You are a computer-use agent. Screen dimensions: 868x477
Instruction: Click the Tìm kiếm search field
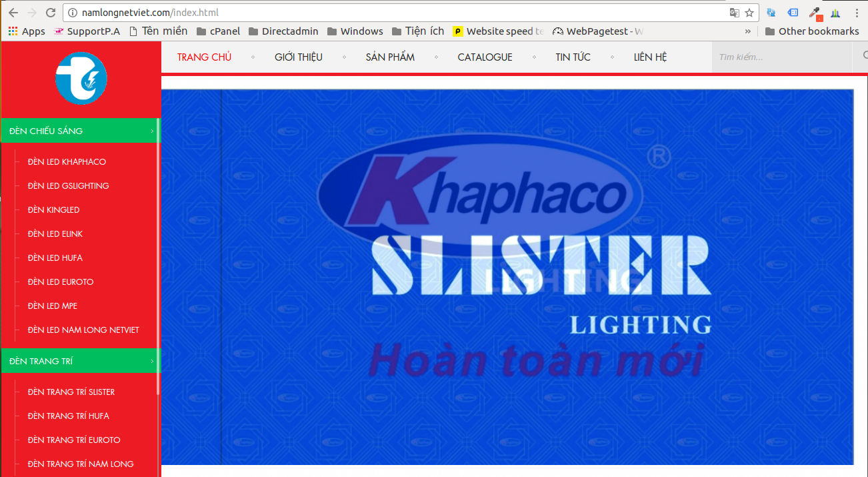coord(782,57)
